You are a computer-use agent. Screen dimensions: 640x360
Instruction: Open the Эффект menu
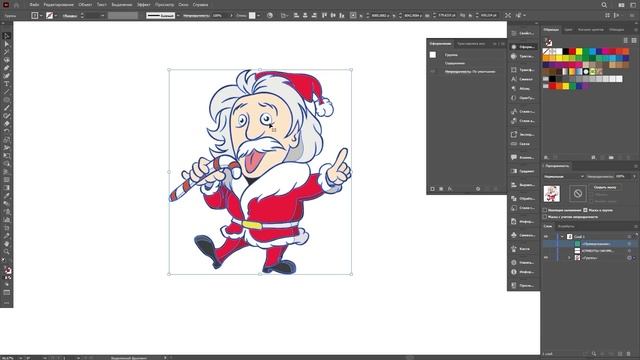[x=143, y=5]
